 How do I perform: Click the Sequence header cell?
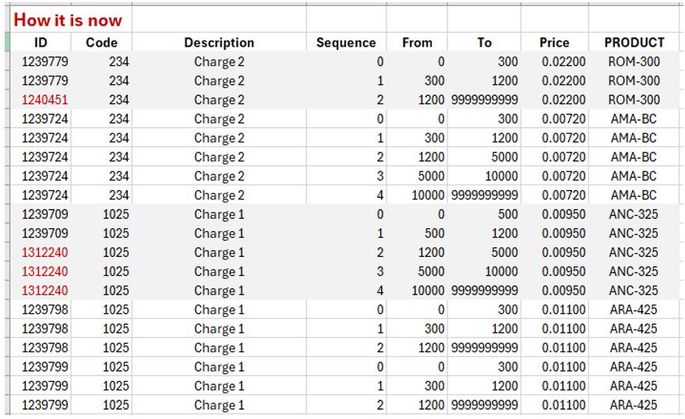[x=346, y=43]
